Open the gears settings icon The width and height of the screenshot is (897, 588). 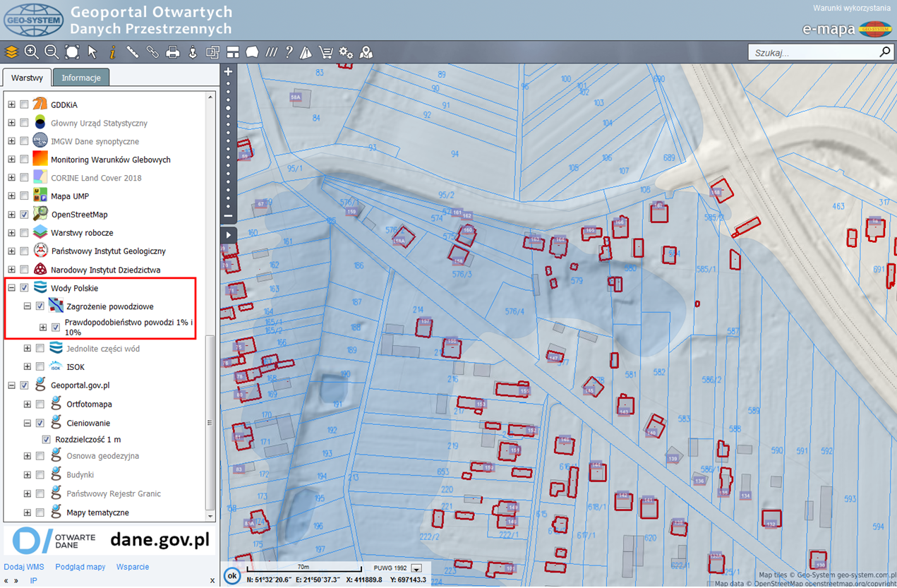click(x=346, y=52)
